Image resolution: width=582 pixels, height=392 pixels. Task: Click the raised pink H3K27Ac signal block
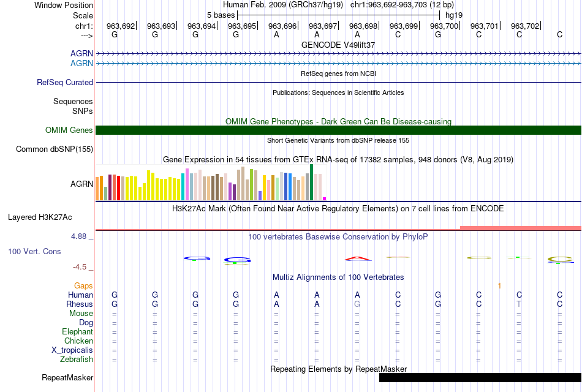coord(520,228)
